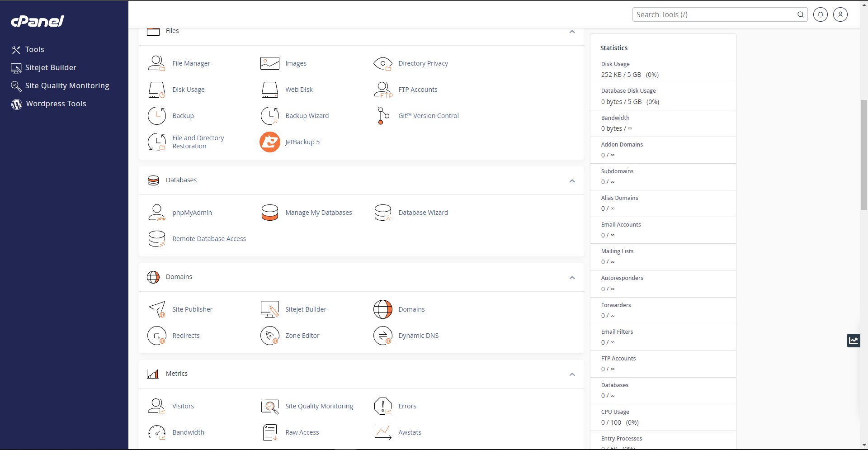Collapse the Domains section
The image size is (868, 450).
coord(571,277)
